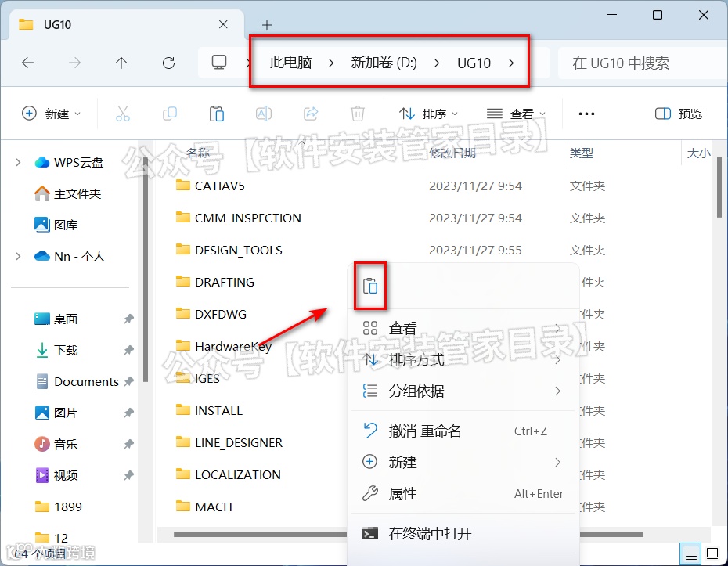The image size is (728, 566).
Task: Choose 撤消 重命名 in context menu
Action: pos(463,431)
